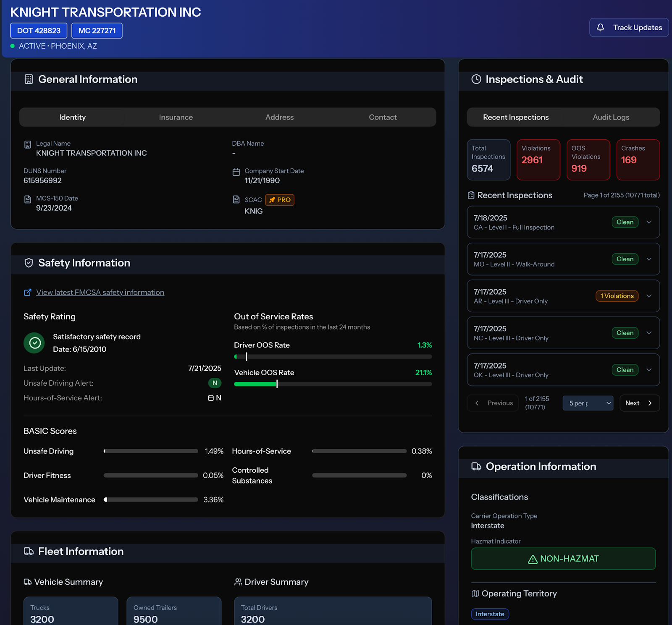Image resolution: width=672 pixels, height=625 pixels.
Task: Click the truck icon beside Operation Information
Action: click(476, 466)
